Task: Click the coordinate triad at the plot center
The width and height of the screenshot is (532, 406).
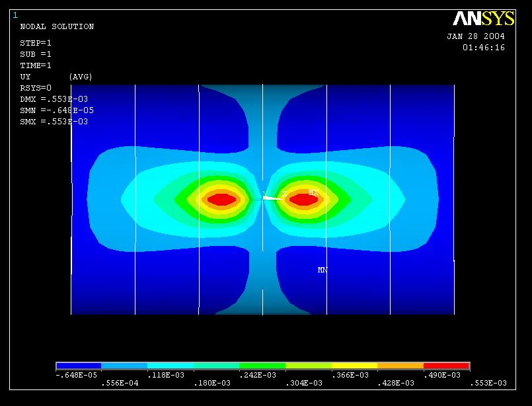Action: 273,196
